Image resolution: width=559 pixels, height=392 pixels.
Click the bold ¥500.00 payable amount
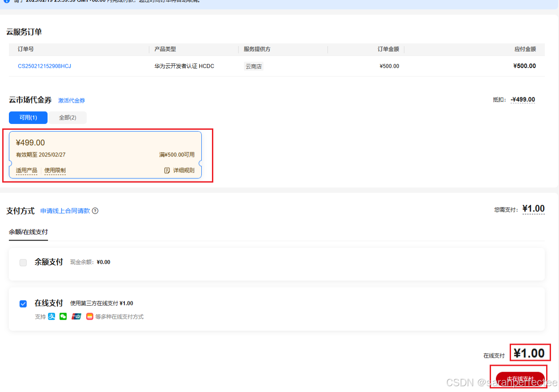point(525,66)
